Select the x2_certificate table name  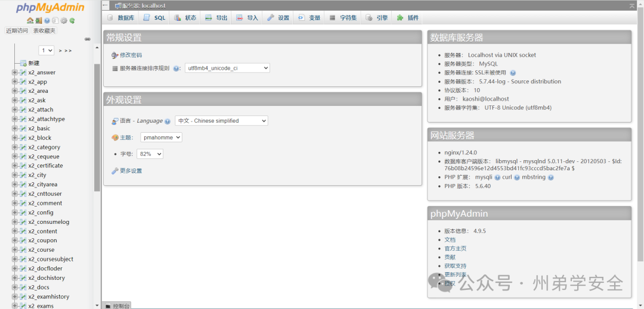pos(45,166)
